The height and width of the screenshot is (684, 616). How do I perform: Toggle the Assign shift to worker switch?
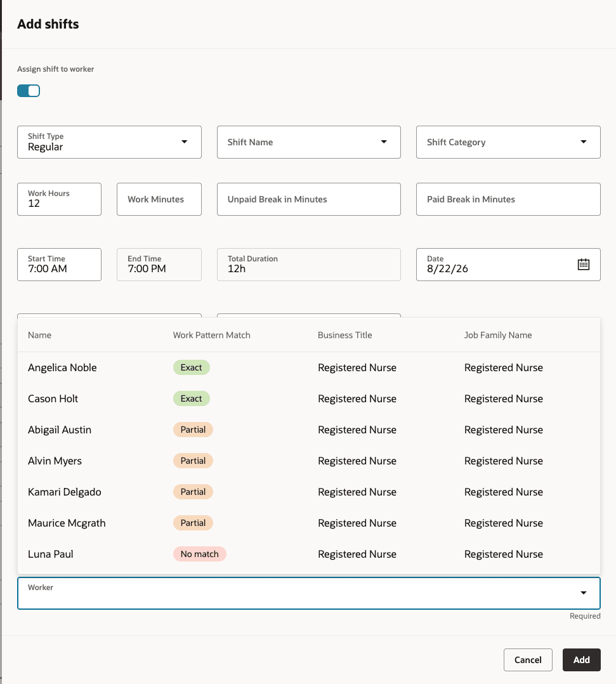point(29,91)
